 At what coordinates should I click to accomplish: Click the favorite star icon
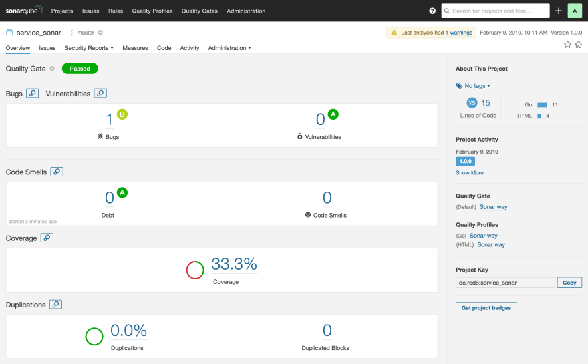(x=567, y=45)
